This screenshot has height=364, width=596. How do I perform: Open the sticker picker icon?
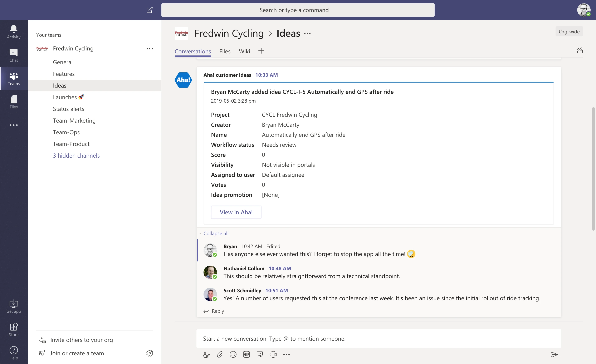click(260, 354)
